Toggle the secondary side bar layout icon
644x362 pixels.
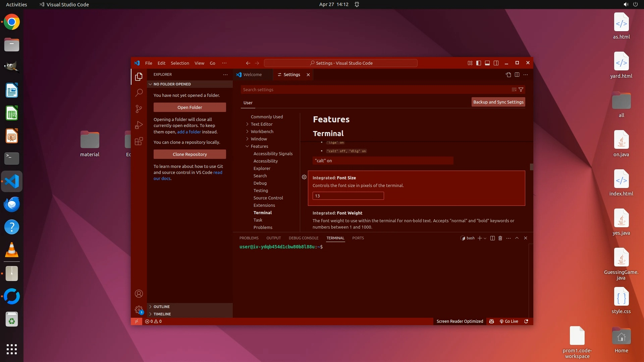pos(496,63)
